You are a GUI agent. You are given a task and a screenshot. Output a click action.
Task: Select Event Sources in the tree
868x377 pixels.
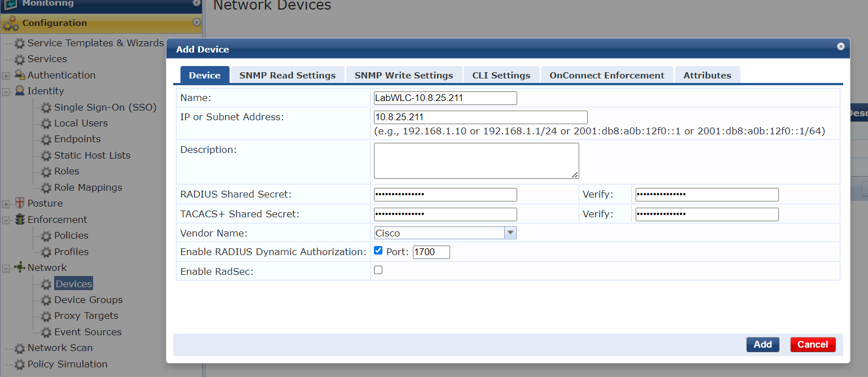tap(88, 332)
